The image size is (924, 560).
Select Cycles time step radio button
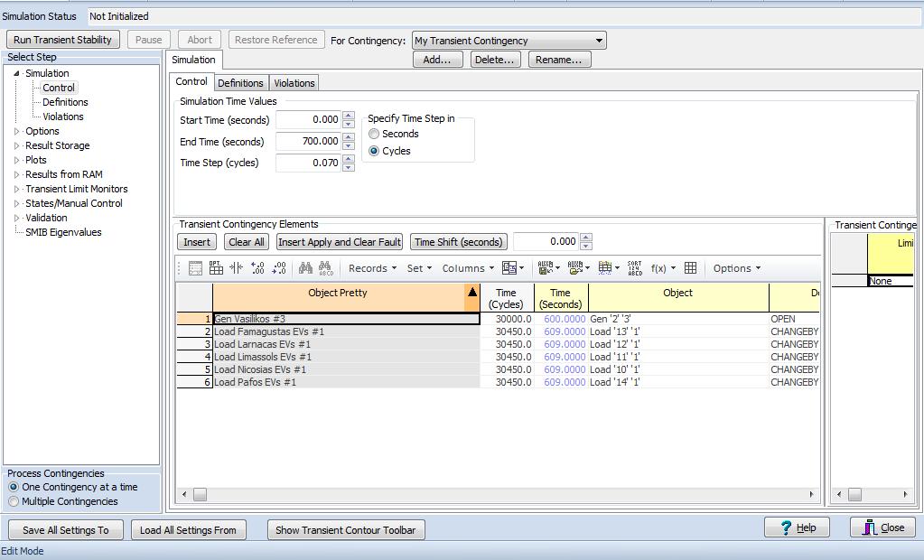tap(374, 151)
